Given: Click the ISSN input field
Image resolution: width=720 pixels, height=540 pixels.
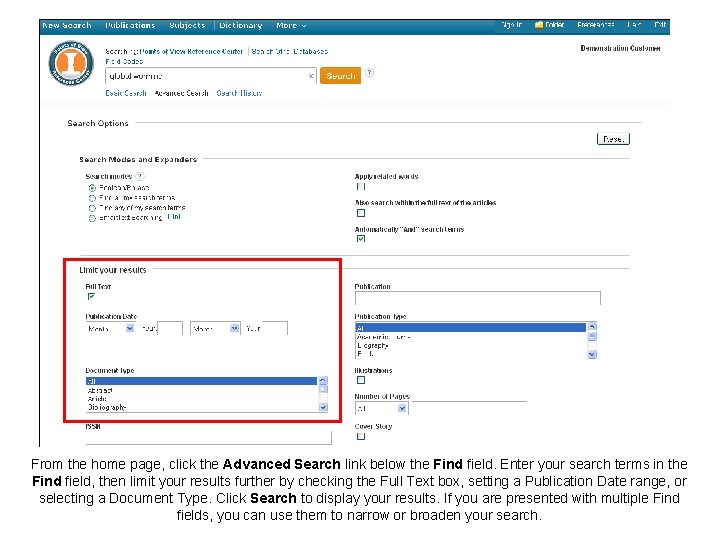Looking at the screenshot, I should [208, 438].
